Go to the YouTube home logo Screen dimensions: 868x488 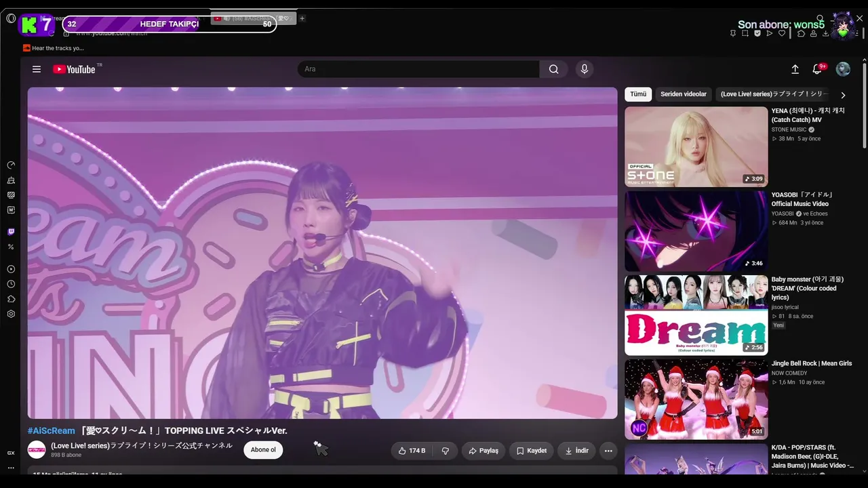click(75, 69)
